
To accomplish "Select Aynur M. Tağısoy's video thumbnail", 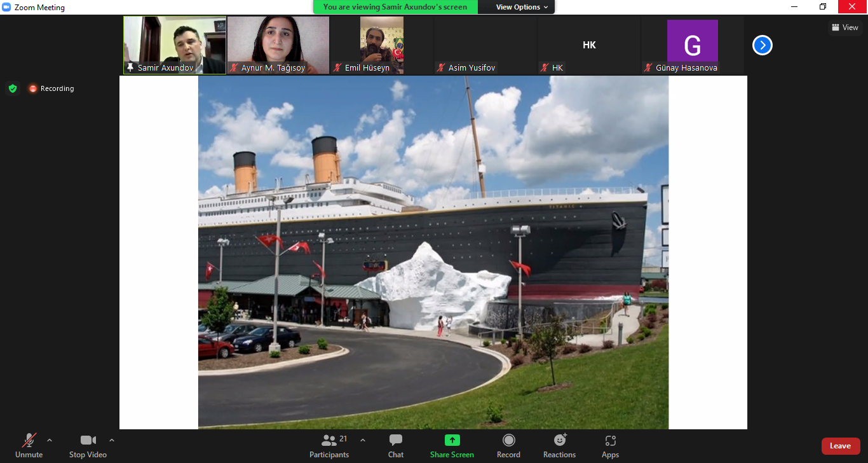I will pyautogui.click(x=278, y=45).
